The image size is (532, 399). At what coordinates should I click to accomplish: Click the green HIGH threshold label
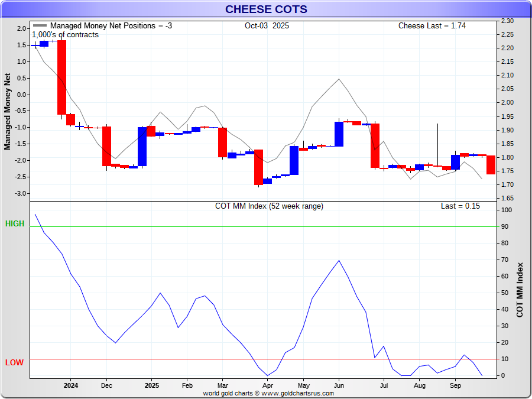tap(15, 223)
